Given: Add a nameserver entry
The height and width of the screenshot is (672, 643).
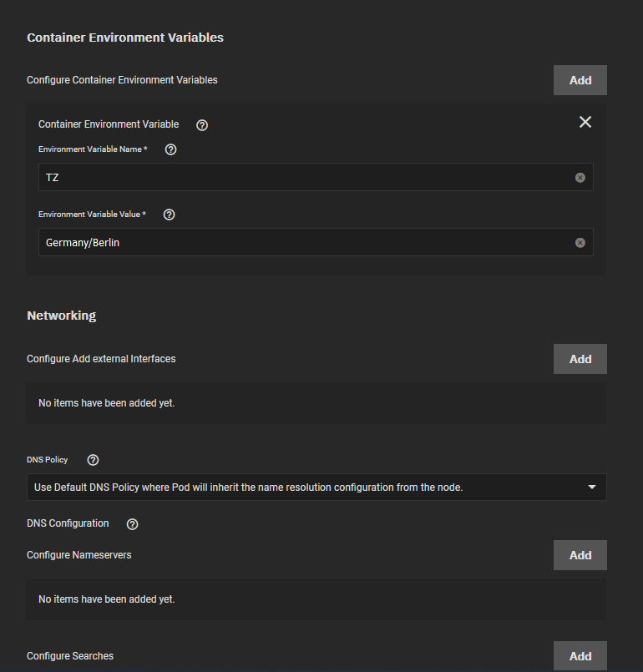Looking at the screenshot, I should (x=580, y=555).
